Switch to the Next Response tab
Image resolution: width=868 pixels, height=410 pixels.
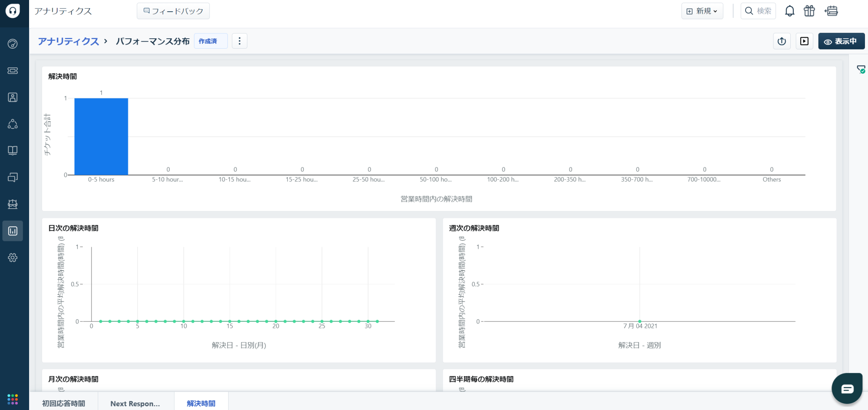[135, 403]
